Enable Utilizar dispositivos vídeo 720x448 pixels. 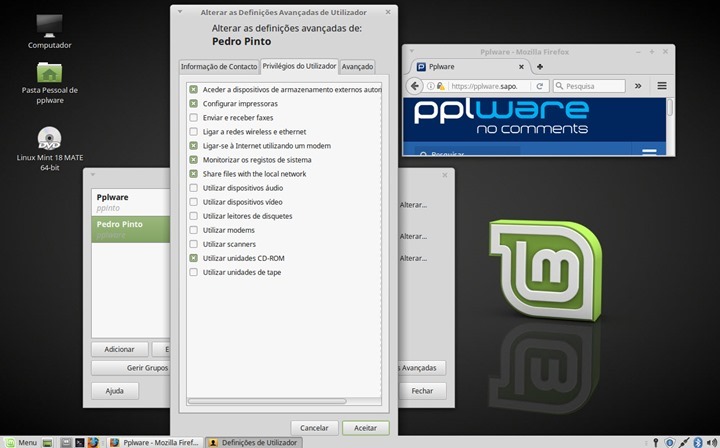pos(193,202)
